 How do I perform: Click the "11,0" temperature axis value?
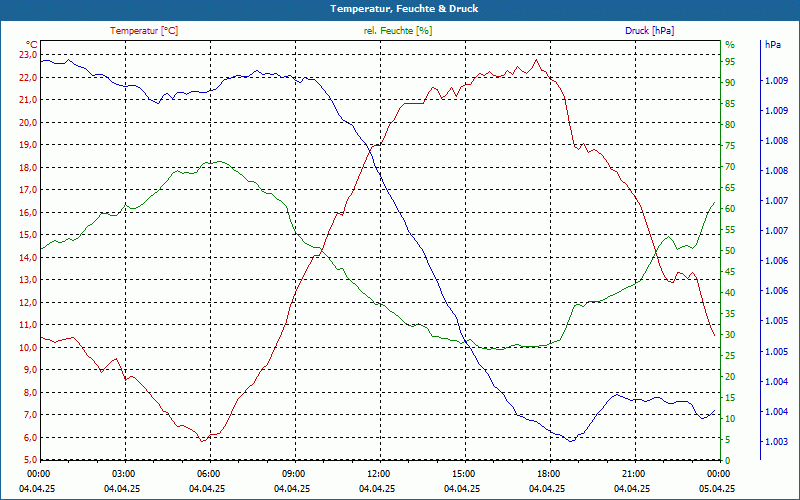pyautogui.click(x=29, y=325)
